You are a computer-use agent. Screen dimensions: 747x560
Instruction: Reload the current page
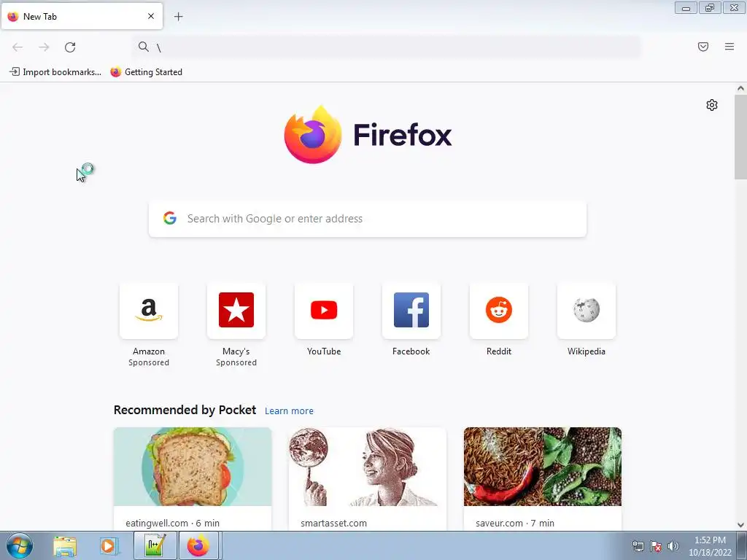coord(70,47)
